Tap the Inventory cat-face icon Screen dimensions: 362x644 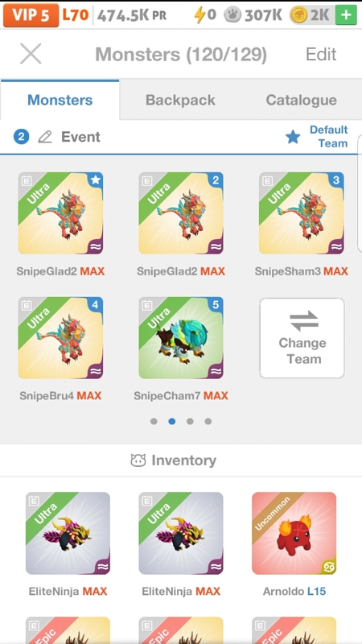click(x=138, y=460)
